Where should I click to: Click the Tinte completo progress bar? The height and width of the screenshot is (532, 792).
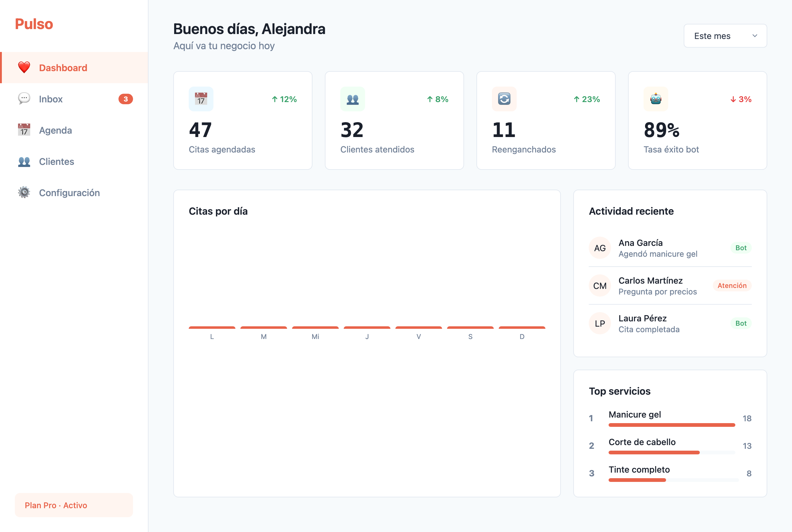coord(674,480)
